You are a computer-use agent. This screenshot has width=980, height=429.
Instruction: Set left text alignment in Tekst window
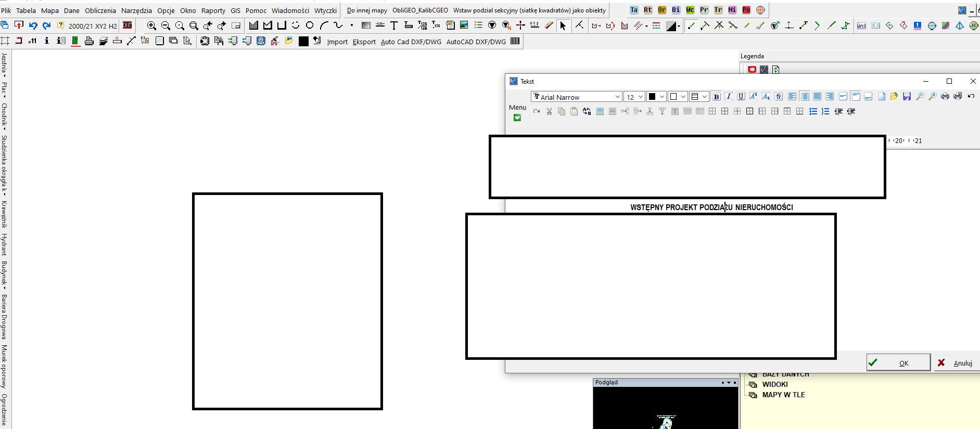[792, 97]
